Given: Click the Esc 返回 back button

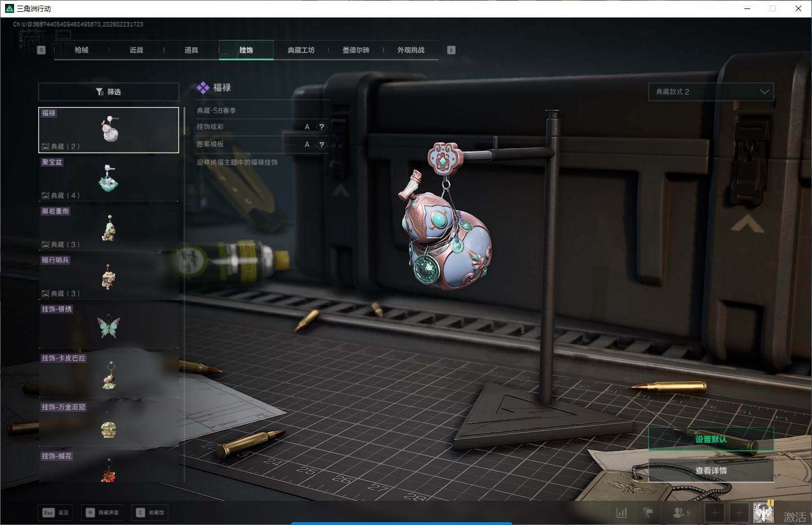Looking at the screenshot, I should tap(55, 513).
